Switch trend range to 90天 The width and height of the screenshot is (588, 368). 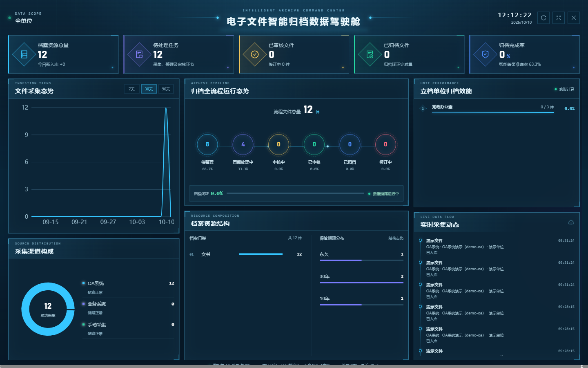tap(166, 89)
